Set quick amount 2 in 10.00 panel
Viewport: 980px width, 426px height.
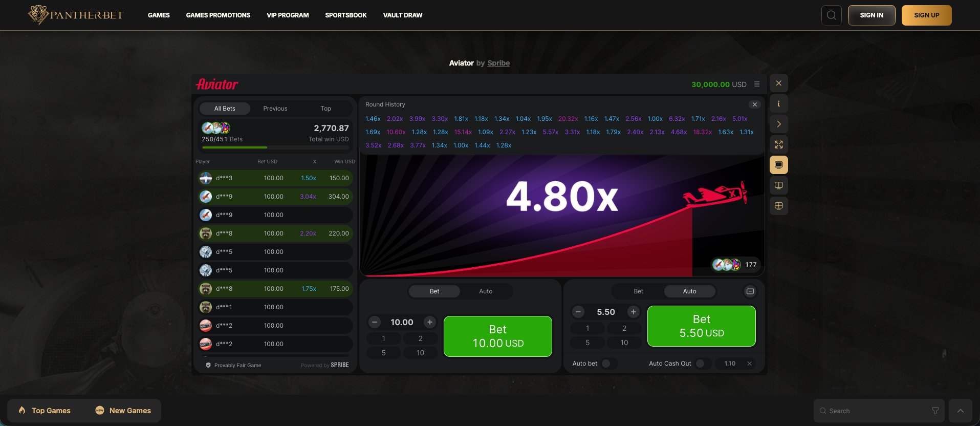click(421, 338)
